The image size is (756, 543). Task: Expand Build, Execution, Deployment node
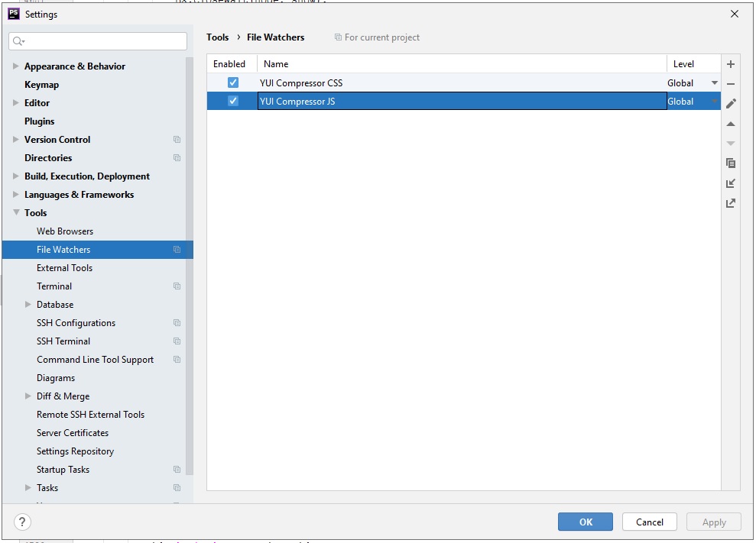(x=16, y=176)
